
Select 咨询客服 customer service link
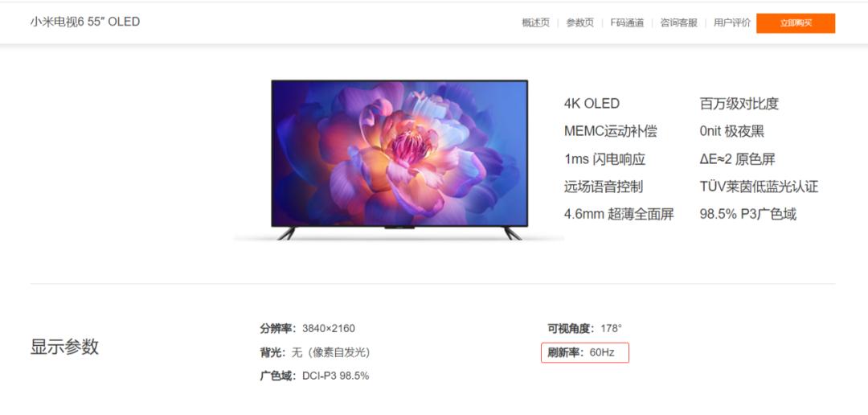click(678, 23)
